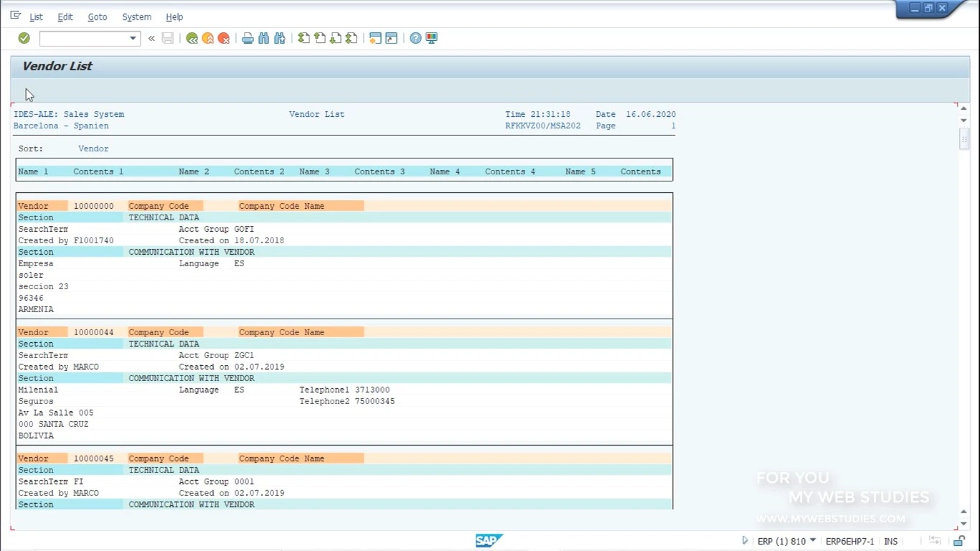Click the First Page icon

(303, 38)
